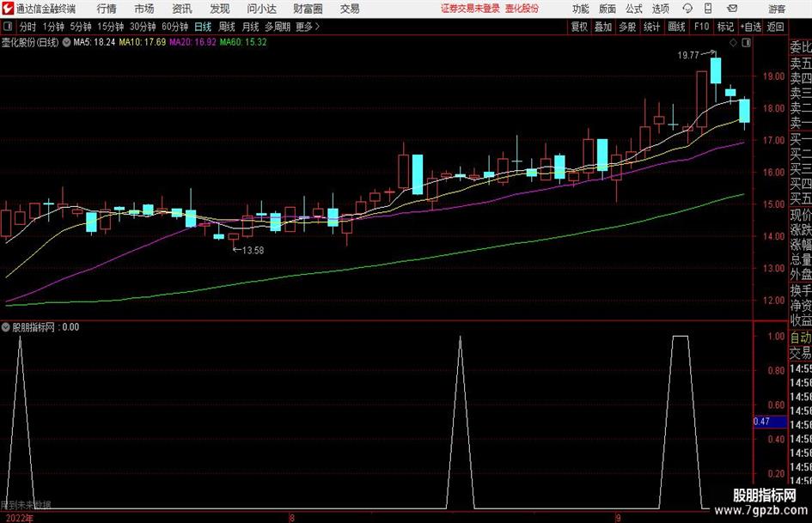This screenshot has width=812, height=523.
Task: Open the 行情 menu
Action: pos(107,9)
